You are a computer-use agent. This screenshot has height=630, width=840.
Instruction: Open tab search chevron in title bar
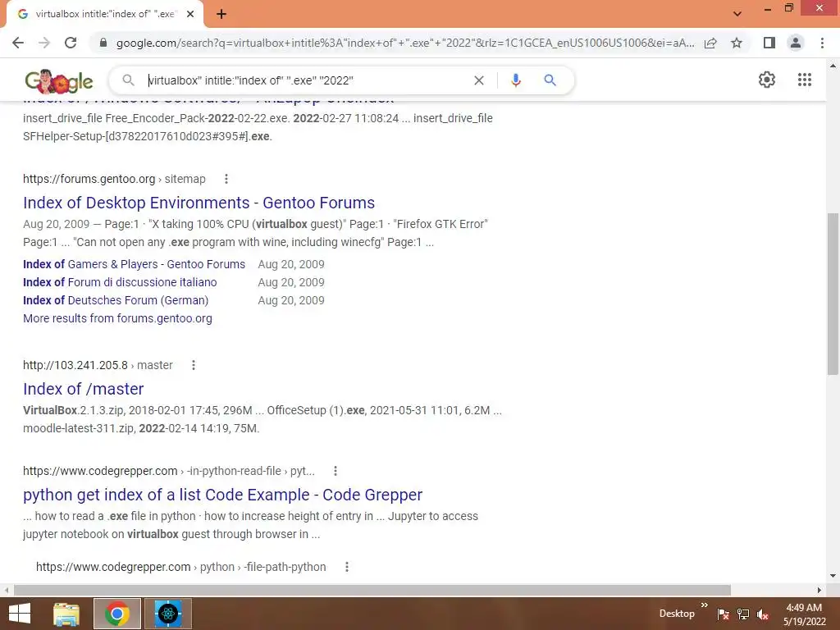coord(737,14)
